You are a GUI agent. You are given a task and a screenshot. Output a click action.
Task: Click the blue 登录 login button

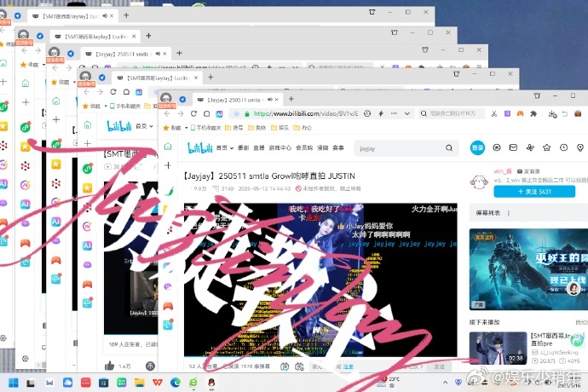(x=477, y=147)
